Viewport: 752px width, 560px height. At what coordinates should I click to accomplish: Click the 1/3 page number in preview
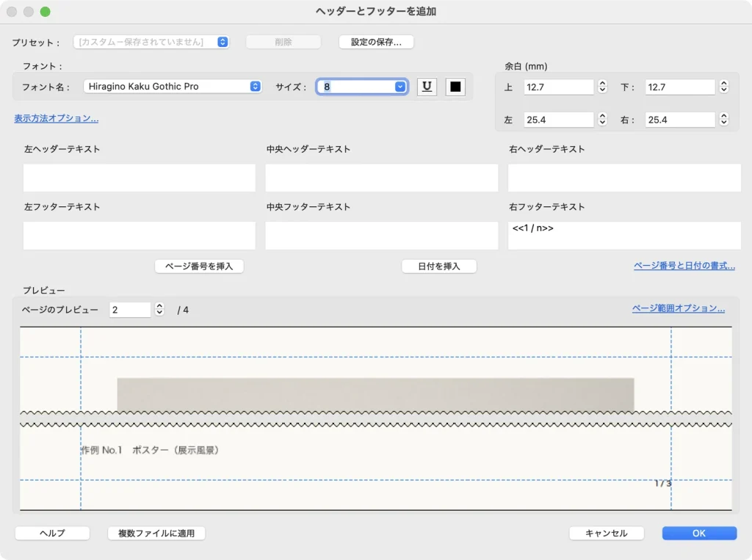coord(663,483)
